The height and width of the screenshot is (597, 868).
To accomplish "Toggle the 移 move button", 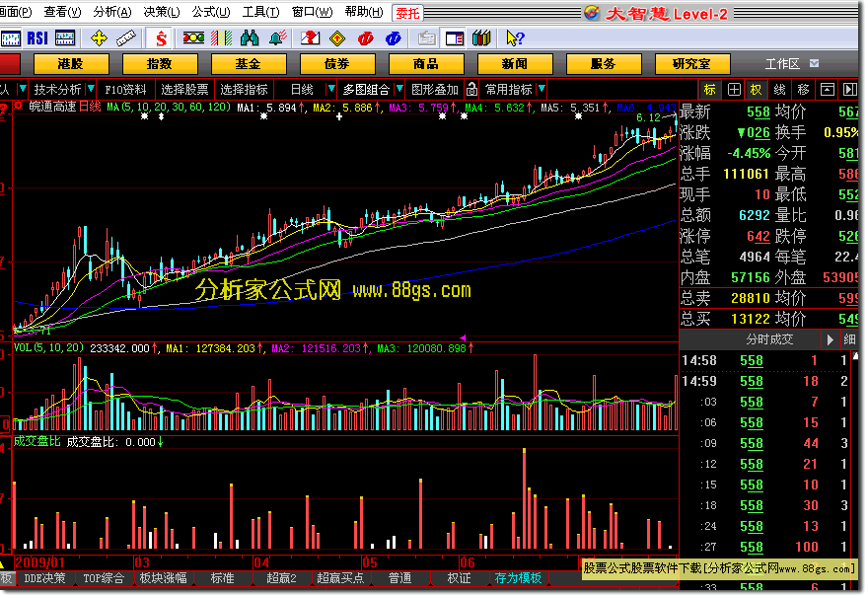I will [803, 89].
